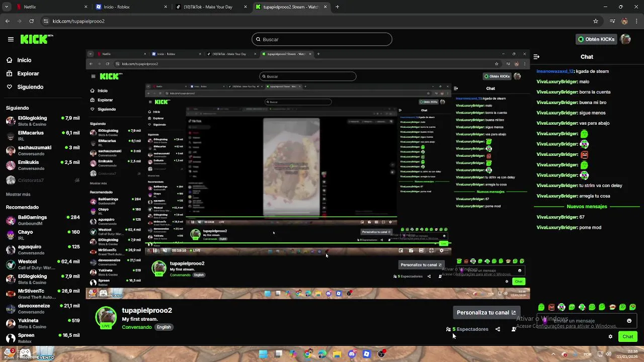Open tupapielprooo2 streamer avatar
644x362 pixels.
[x=106, y=317]
